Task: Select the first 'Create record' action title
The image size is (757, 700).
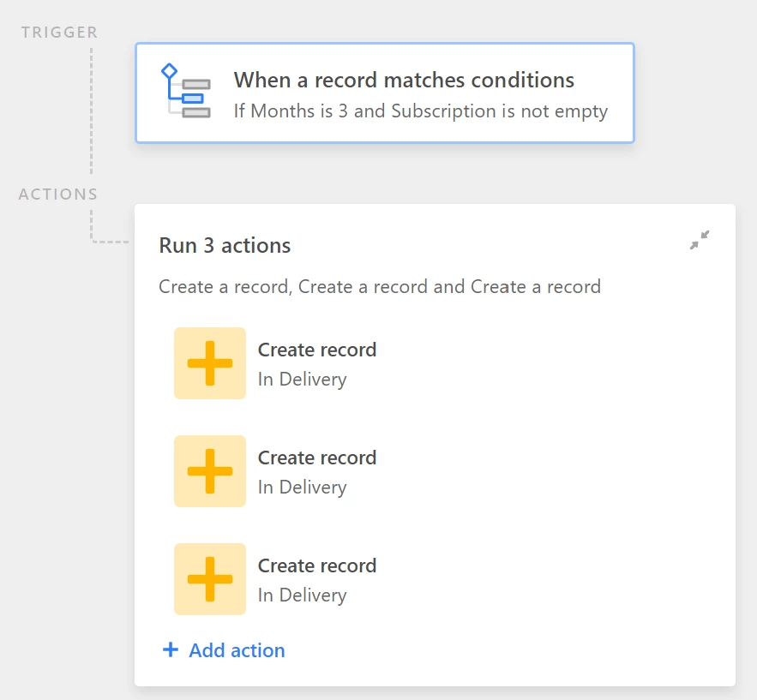Action: pos(317,350)
